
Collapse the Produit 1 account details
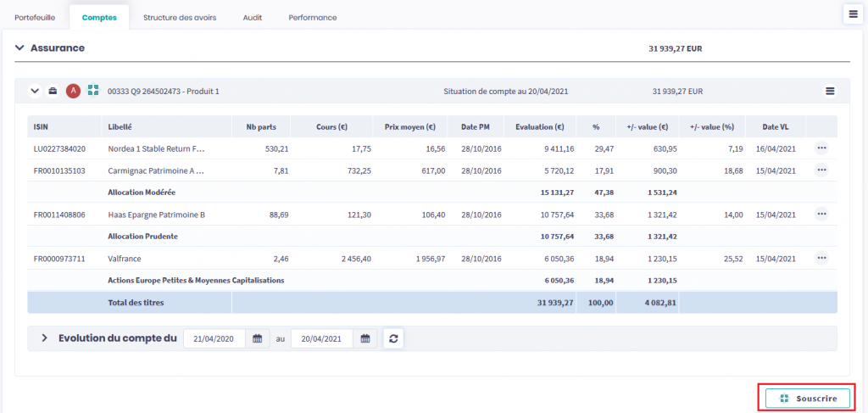click(x=35, y=92)
